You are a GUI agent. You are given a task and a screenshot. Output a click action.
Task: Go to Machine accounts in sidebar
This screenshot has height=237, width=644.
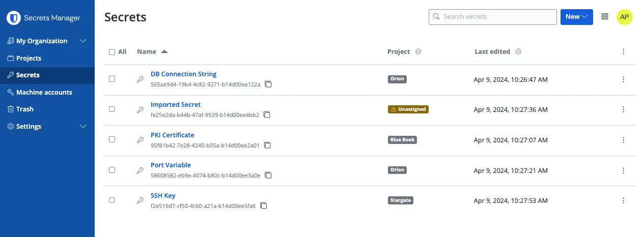44,92
